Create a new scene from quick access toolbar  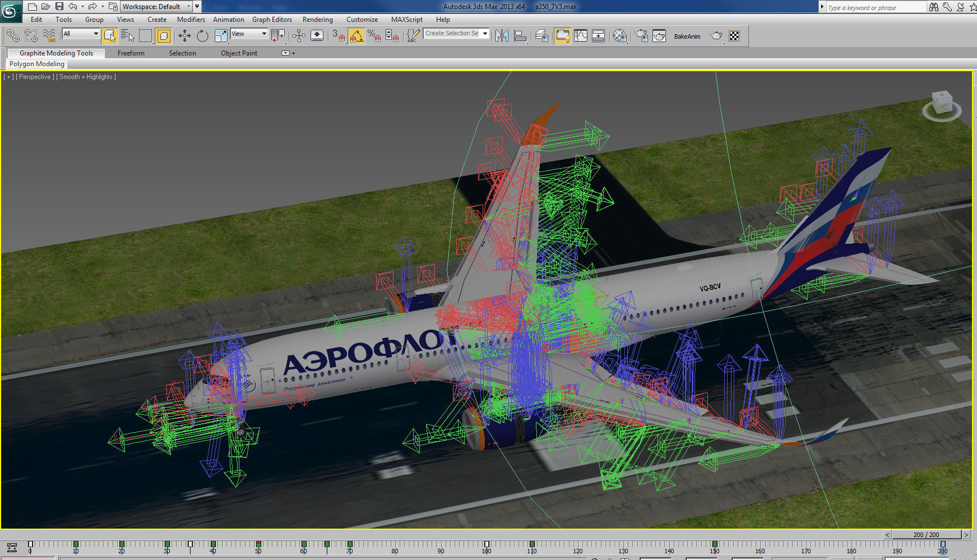[33, 7]
